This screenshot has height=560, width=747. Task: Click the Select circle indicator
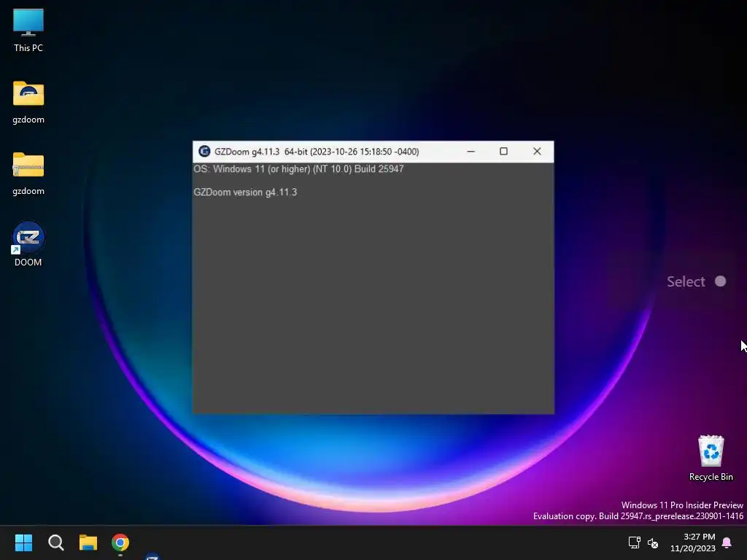click(720, 281)
